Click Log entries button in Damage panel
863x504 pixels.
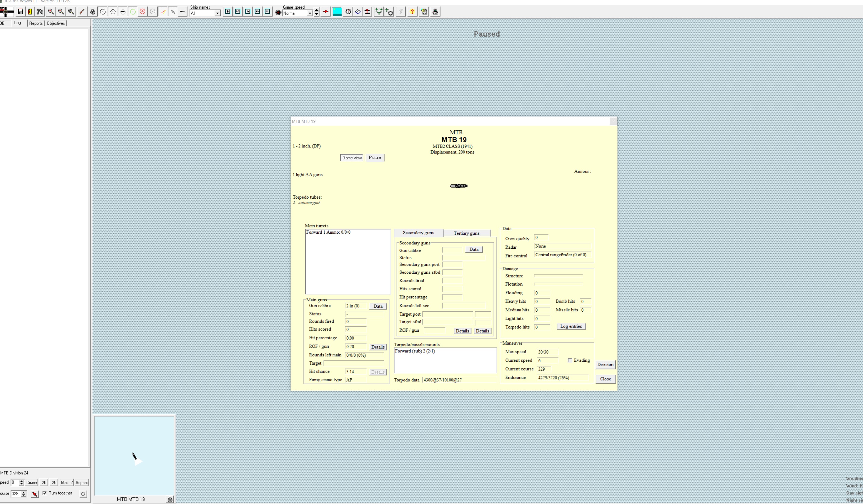[571, 326]
